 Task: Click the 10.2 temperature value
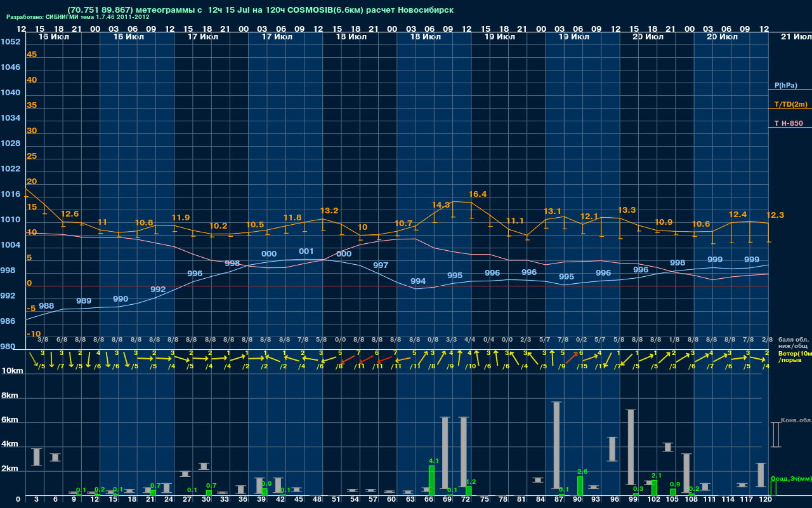(x=218, y=226)
